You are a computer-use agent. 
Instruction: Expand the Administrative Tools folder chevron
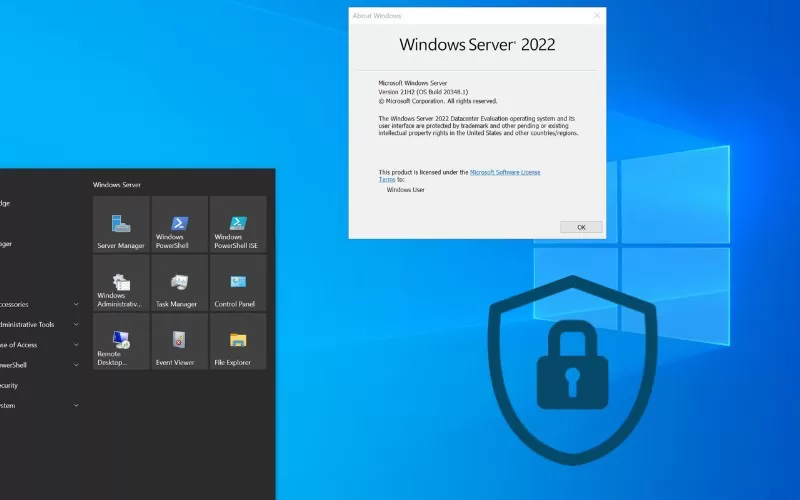[76, 324]
